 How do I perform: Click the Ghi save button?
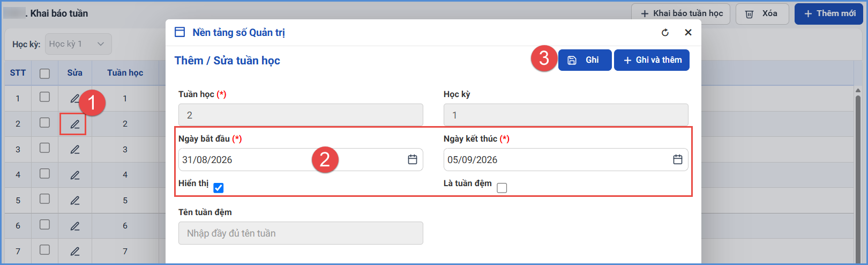coord(585,60)
